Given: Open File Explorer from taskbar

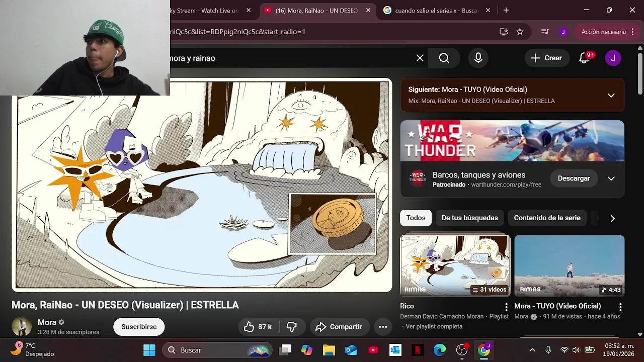Looking at the screenshot, I should (329, 350).
